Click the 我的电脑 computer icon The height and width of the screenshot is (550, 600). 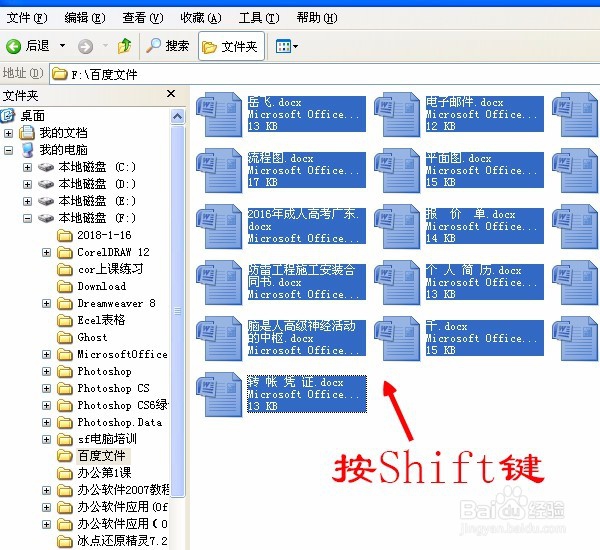(x=28, y=150)
